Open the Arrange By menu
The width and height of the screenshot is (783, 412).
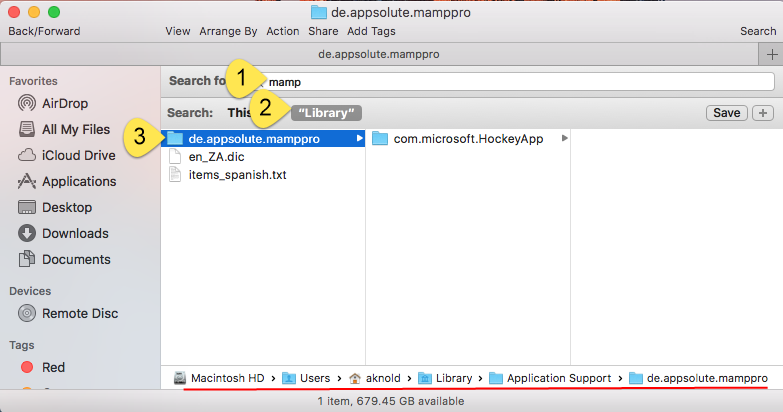click(x=228, y=31)
